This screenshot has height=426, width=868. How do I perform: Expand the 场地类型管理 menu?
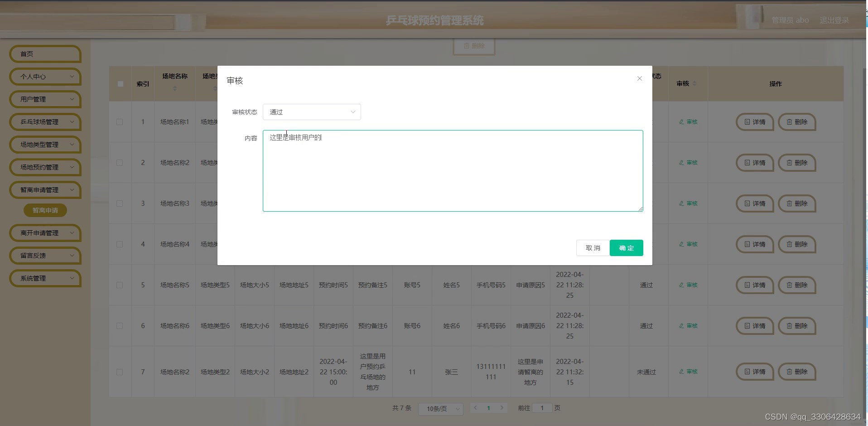click(45, 145)
